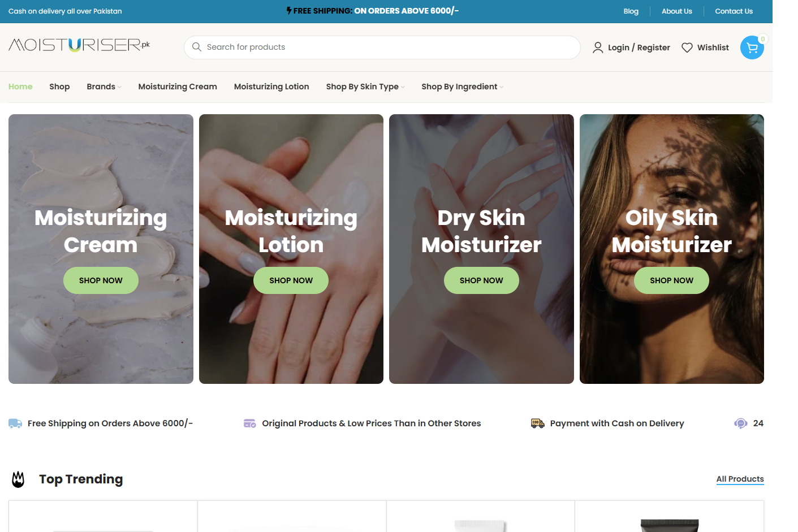This screenshot has height=532, width=798.
Task: Click the user account icon
Action: tap(598, 47)
